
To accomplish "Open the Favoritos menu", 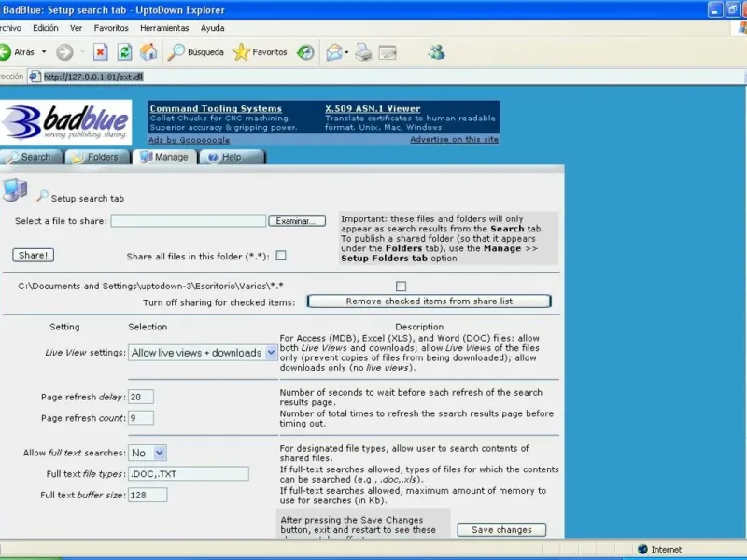I will click(x=111, y=28).
